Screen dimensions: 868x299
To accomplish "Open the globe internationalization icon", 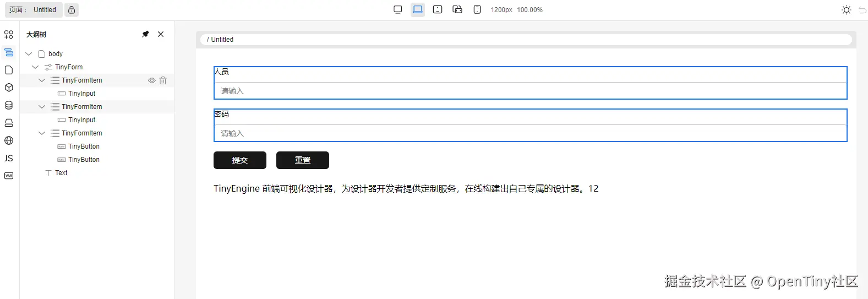I will tap(9, 140).
